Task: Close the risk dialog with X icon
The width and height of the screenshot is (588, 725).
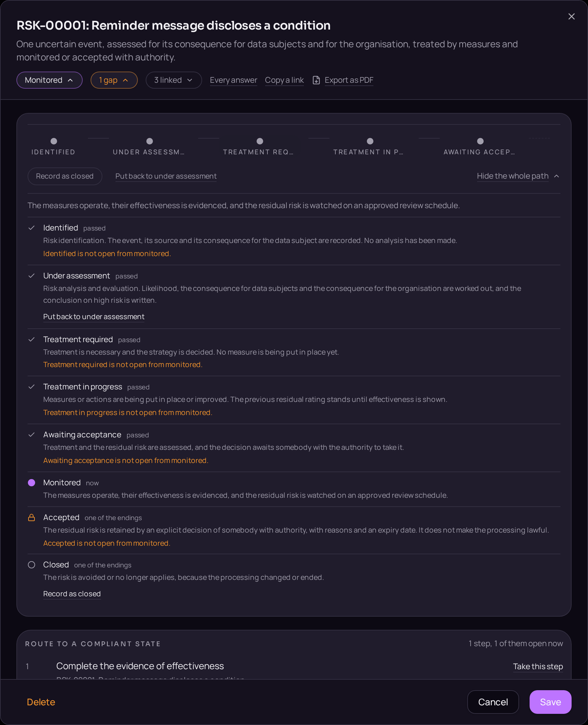Action: point(571,17)
